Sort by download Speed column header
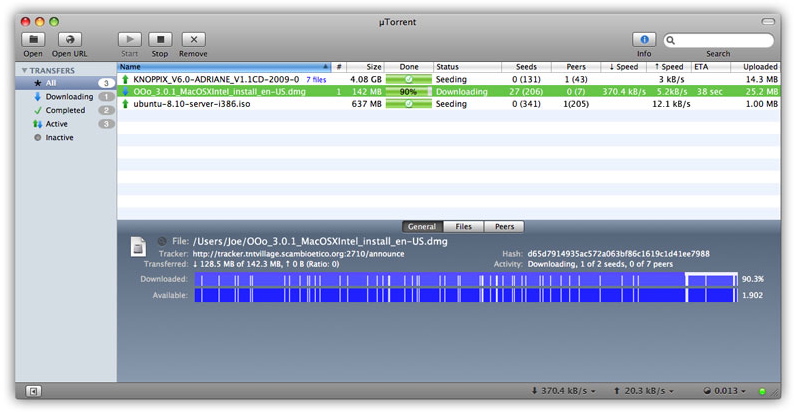Viewport: 794px width, 413px height. (623, 67)
